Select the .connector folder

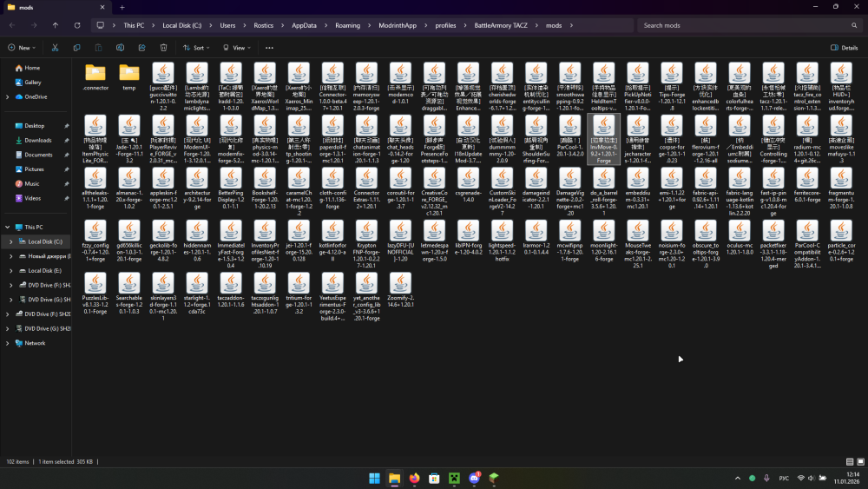point(95,77)
